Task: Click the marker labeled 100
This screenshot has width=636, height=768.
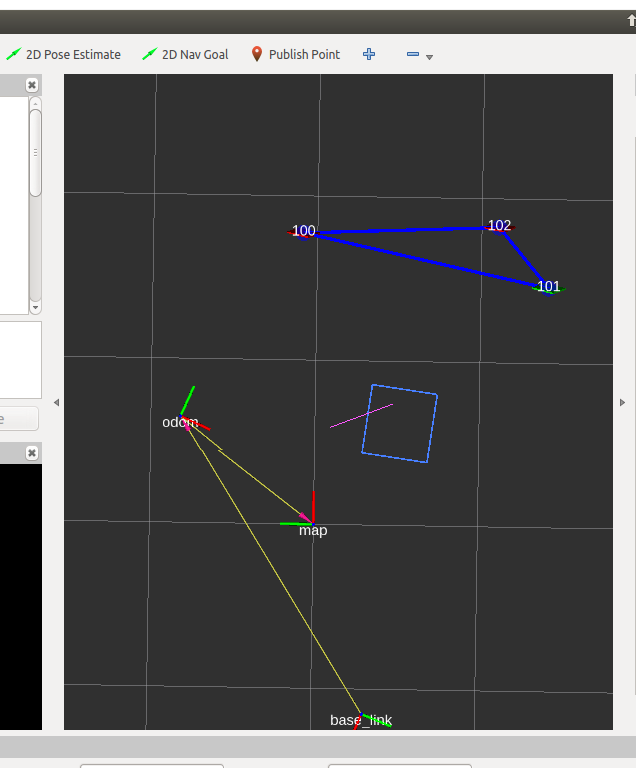Action: pyautogui.click(x=303, y=231)
